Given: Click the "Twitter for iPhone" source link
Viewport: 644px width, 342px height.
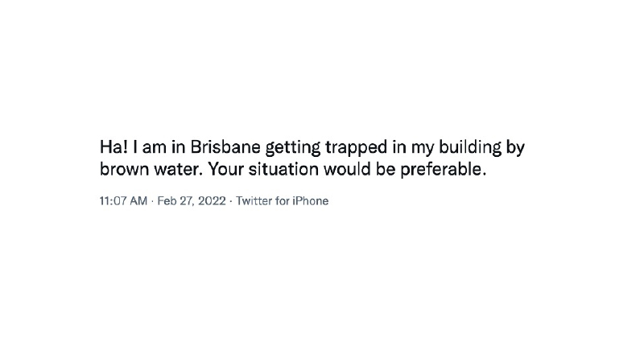Looking at the screenshot, I should click(282, 201).
